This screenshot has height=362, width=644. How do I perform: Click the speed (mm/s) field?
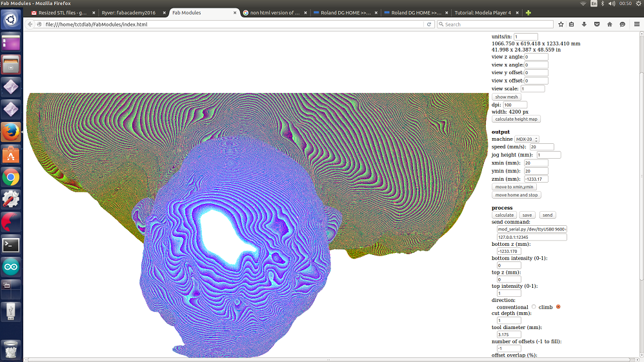[x=542, y=147]
